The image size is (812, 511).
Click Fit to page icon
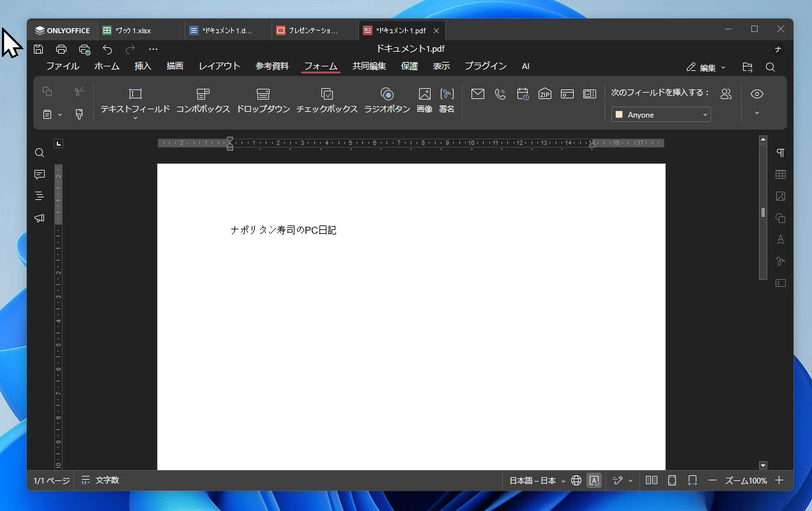[672, 480]
